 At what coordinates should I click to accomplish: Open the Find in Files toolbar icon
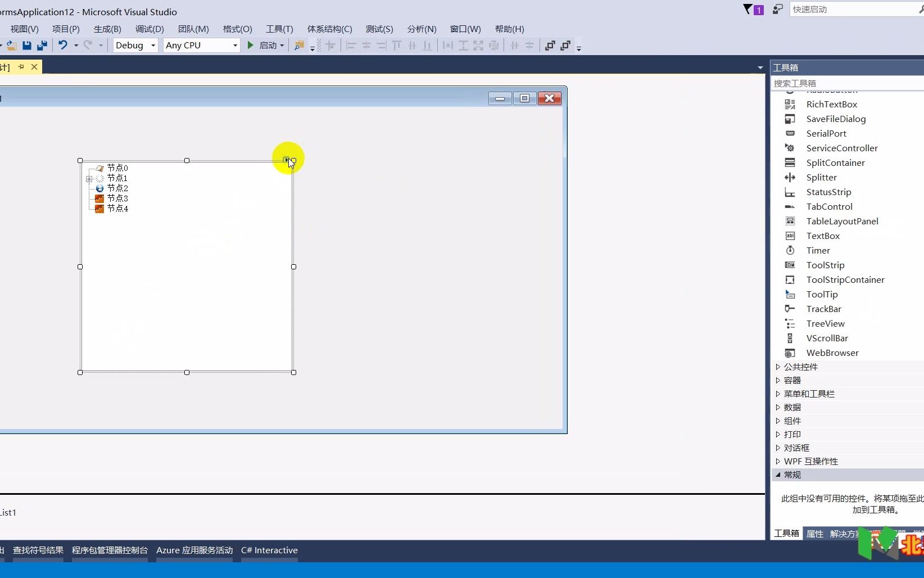(299, 46)
